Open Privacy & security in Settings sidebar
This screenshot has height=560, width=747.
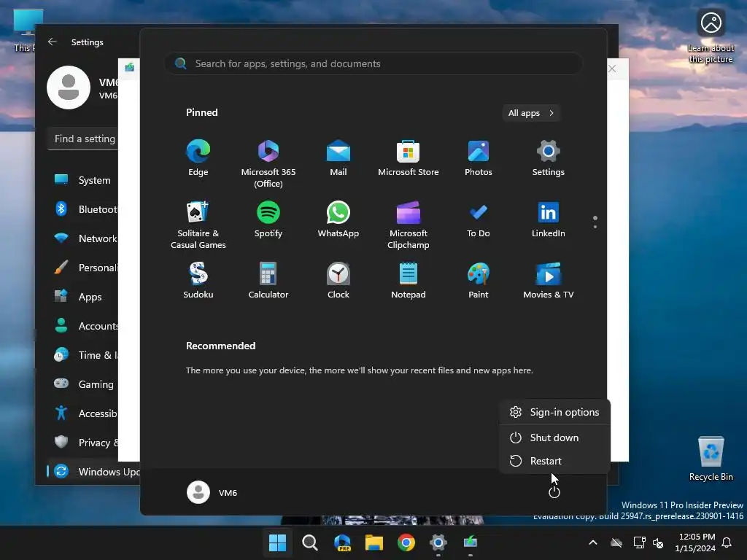(x=82, y=443)
